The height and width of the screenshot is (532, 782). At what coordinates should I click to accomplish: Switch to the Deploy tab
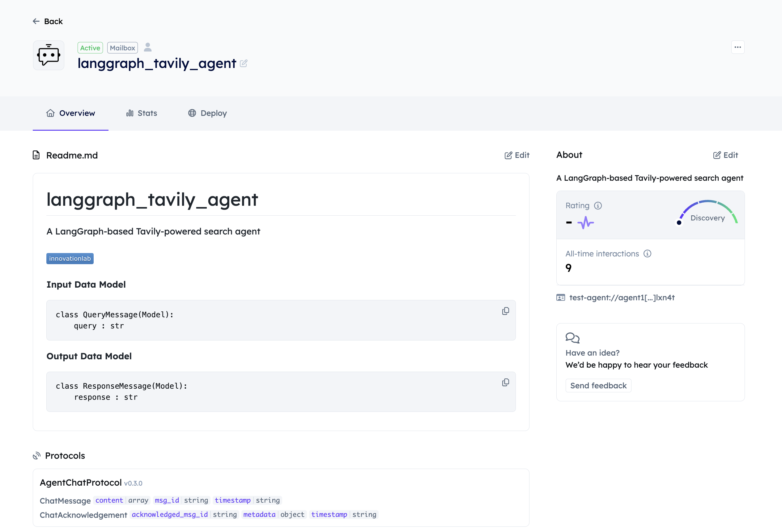click(207, 113)
